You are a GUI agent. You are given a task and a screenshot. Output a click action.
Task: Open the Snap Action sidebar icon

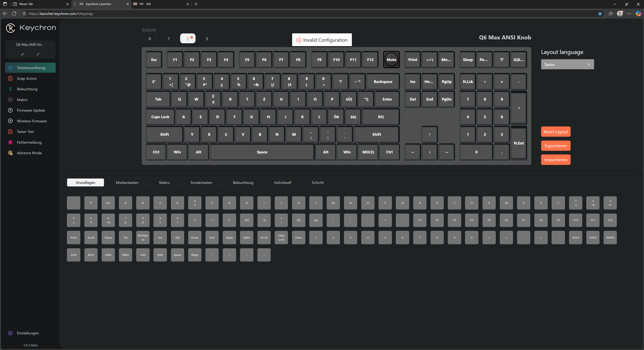pyautogui.click(x=10, y=78)
